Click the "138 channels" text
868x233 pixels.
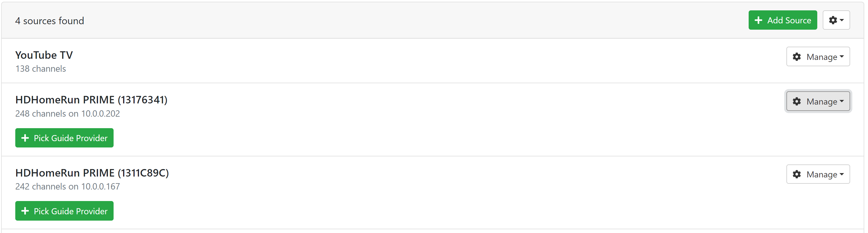point(40,69)
